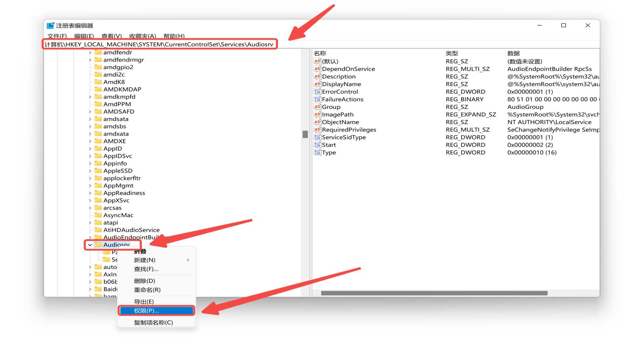
Task: Click the Audiosrv folder icon
Action: (98, 245)
